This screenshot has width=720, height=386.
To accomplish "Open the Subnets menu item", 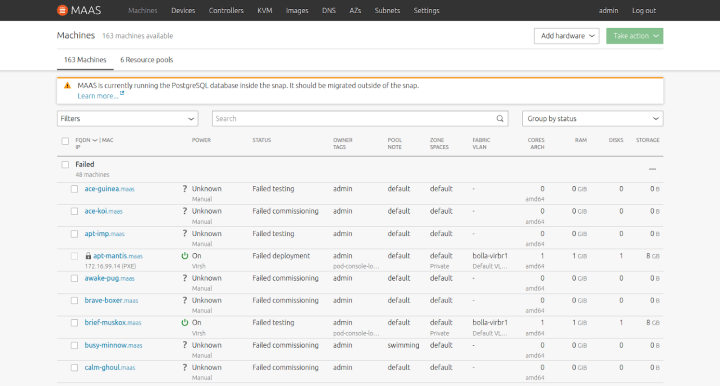I will (387, 10).
